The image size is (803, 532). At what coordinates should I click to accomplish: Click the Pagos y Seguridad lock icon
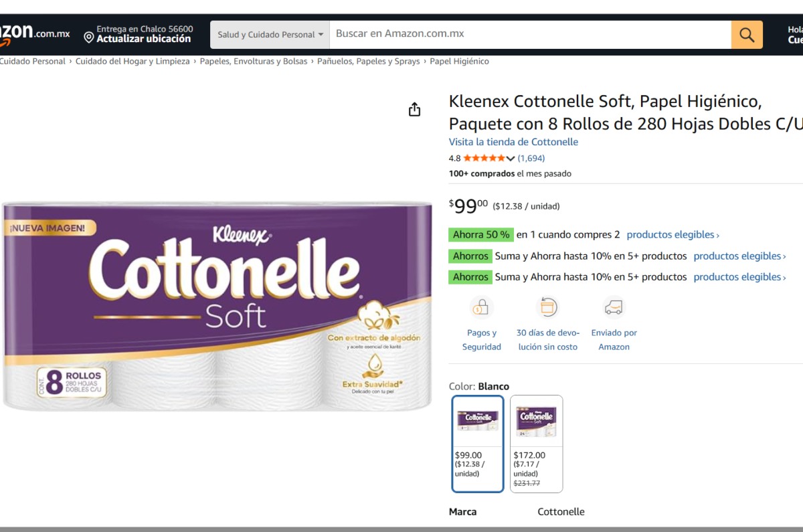481,308
